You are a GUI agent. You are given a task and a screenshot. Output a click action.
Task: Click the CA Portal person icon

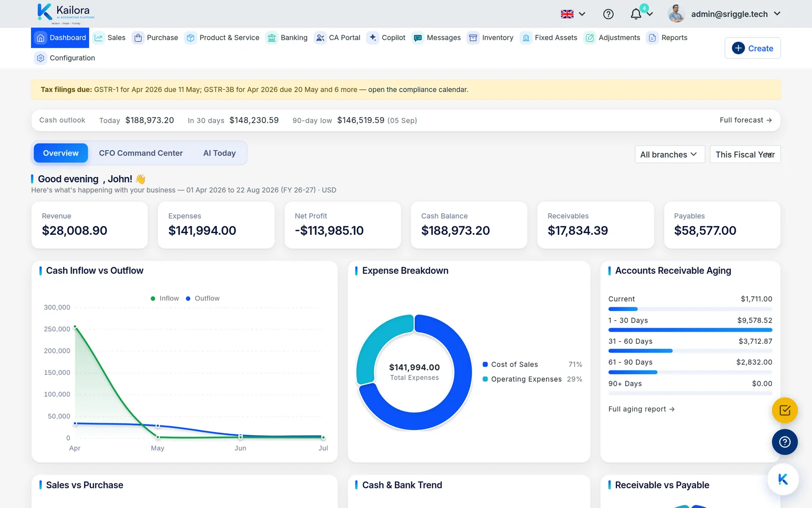coord(320,38)
